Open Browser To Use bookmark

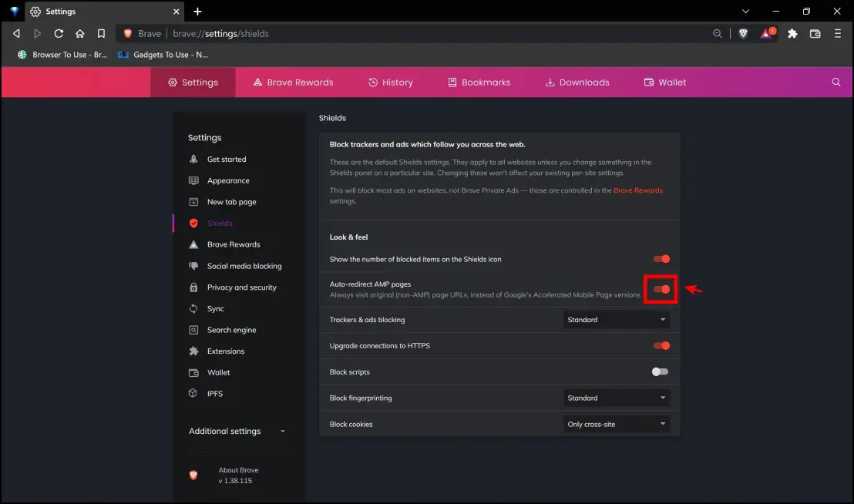click(x=62, y=55)
